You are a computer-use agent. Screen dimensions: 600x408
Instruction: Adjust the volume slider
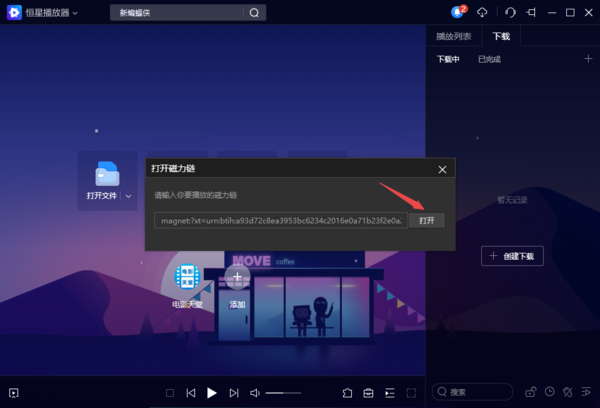284,393
